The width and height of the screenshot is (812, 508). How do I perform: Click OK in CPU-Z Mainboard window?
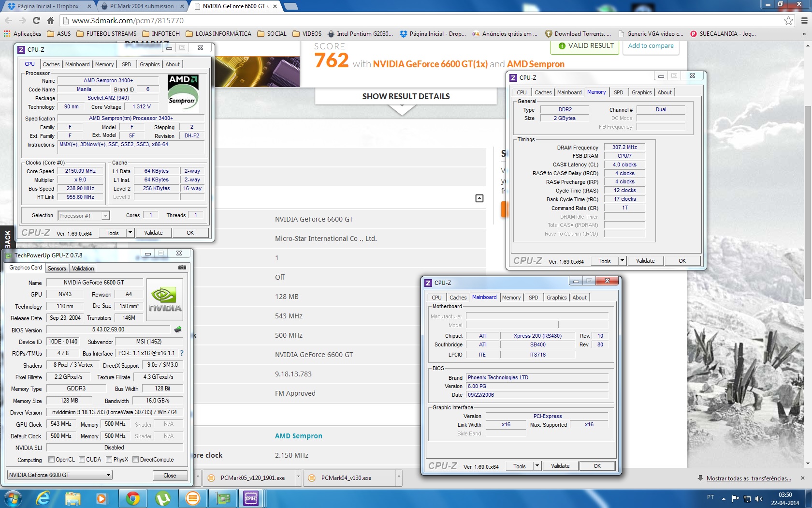[x=597, y=466]
